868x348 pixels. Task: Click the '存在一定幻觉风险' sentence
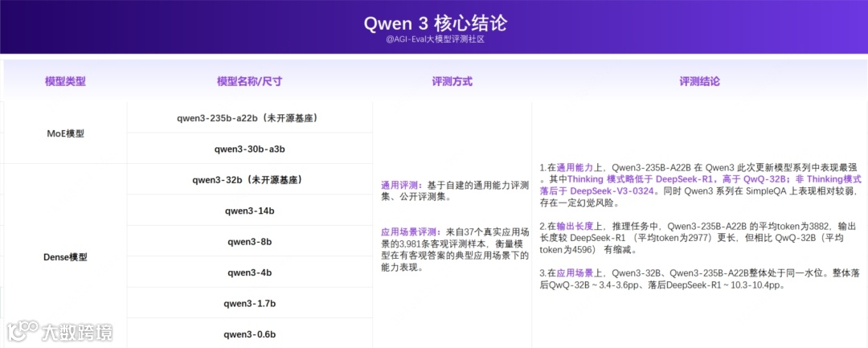[x=577, y=203]
